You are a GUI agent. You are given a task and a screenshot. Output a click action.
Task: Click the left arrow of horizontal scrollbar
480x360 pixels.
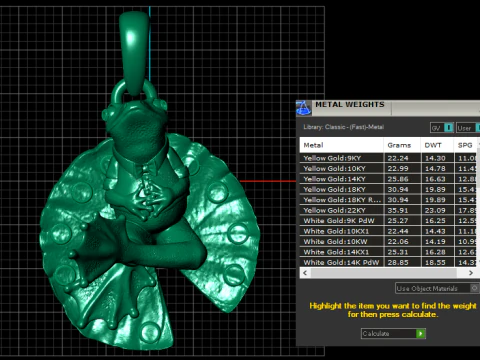click(305, 273)
